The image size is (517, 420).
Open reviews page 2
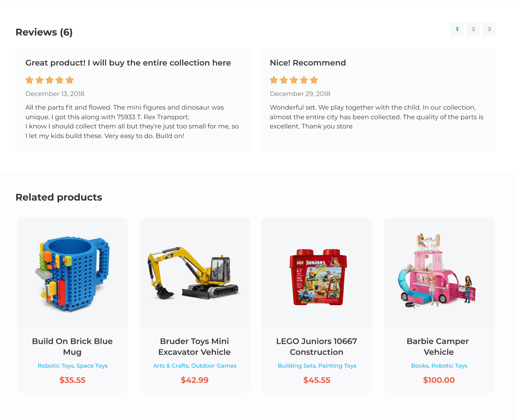tap(473, 29)
